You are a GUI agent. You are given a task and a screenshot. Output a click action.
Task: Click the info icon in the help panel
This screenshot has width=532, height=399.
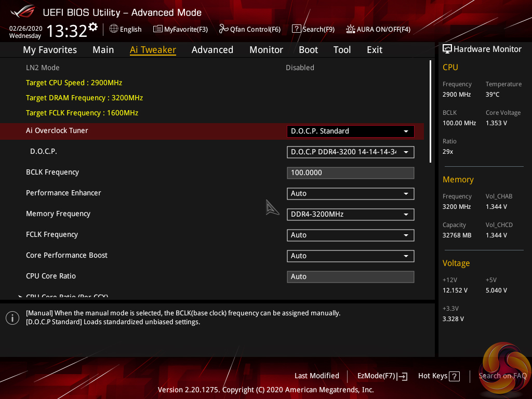click(12, 318)
